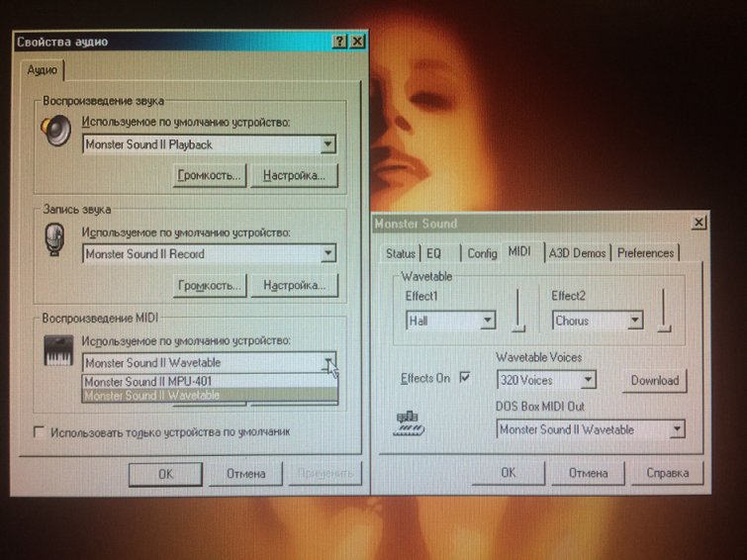This screenshot has width=747, height=560.
Task: Click OK in the audio properties window
Action: [165, 474]
